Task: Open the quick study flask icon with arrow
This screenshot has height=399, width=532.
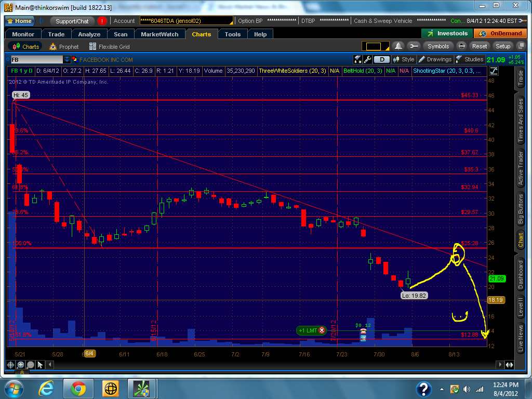Action: click(x=357, y=59)
